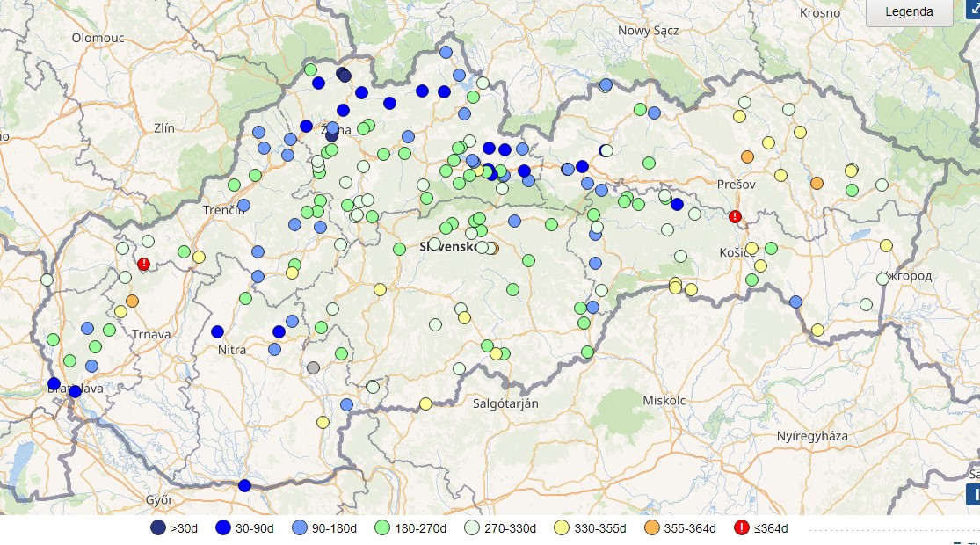Click the 180-270d green legend swatch
Viewport: 980px width, 545px height.
coord(382,528)
